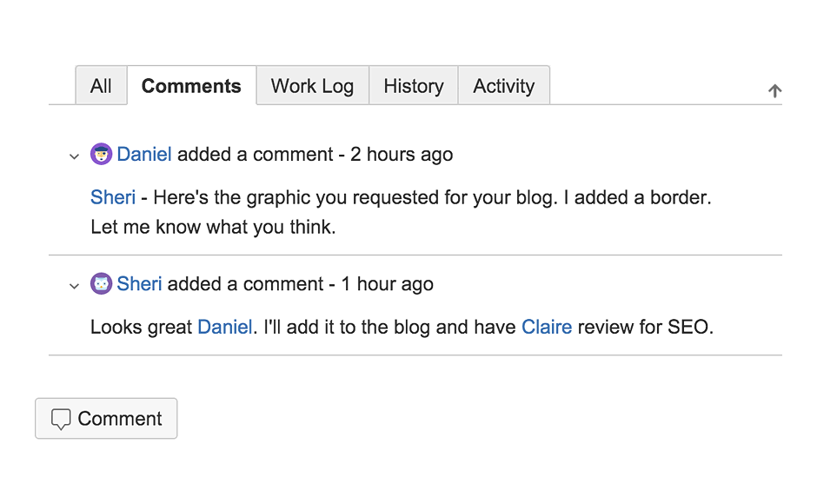Open the Claire mention link
This screenshot has height=504, width=817.
coord(547,327)
